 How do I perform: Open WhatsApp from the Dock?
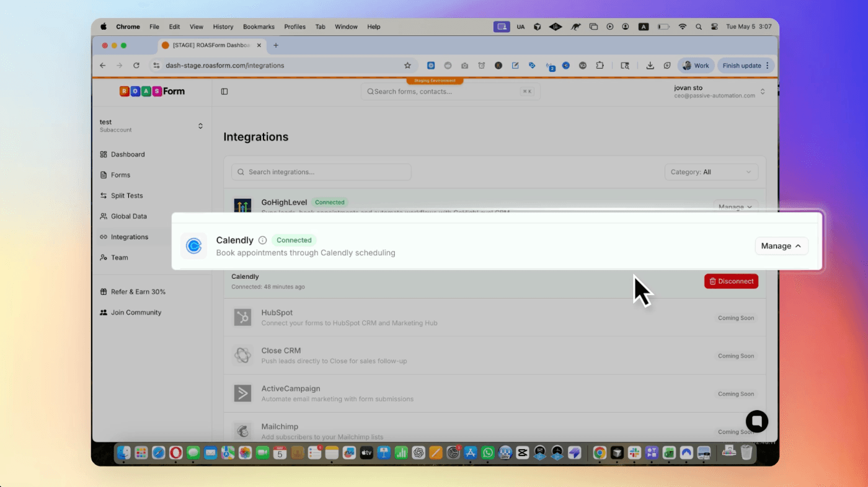click(488, 453)
